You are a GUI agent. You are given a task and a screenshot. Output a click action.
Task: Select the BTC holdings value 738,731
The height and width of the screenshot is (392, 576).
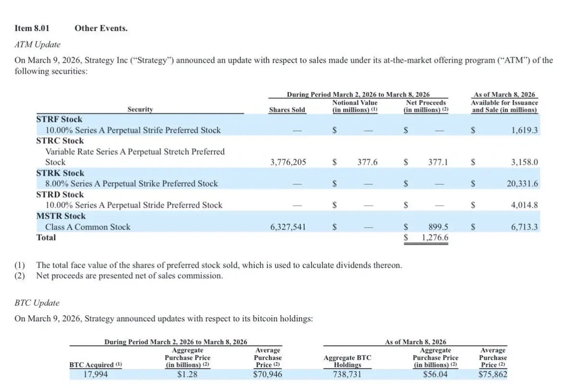click(347, 375)
